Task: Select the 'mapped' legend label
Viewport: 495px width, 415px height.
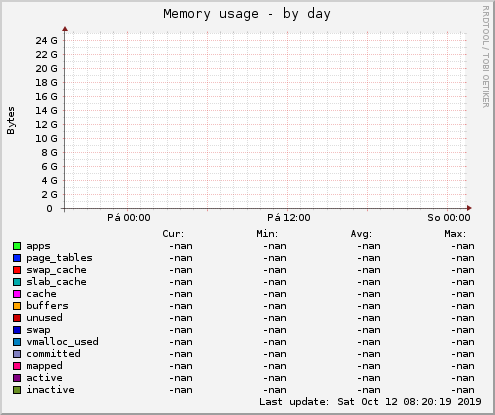Action: (44, 366)
